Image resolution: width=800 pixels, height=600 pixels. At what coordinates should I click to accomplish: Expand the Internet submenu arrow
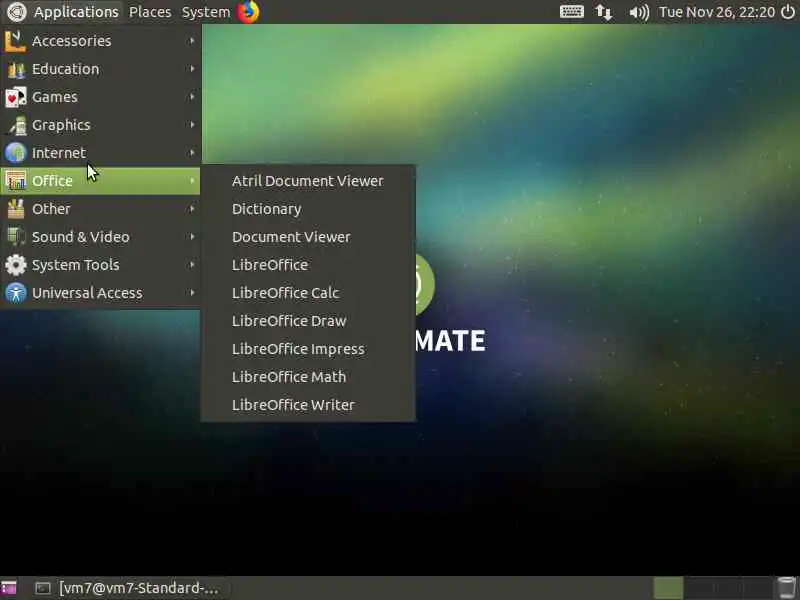[192, 153]
